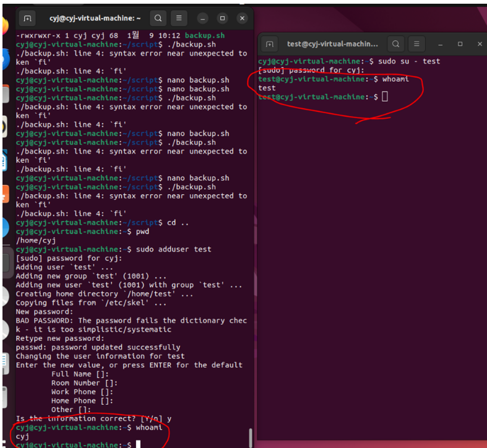Open search in the test terminal window
Image resolution: width=487 pixels, height=448 pixels.
pos(395,44)
